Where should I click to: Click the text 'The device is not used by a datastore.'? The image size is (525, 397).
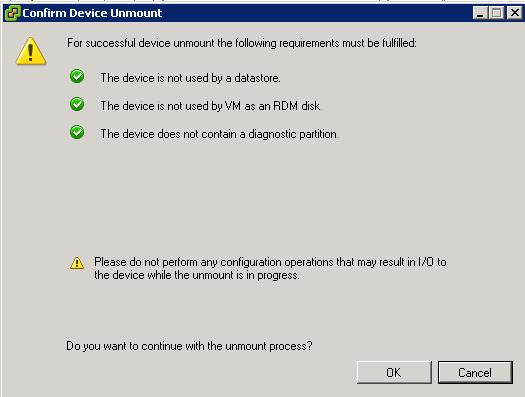pos(191,78)
